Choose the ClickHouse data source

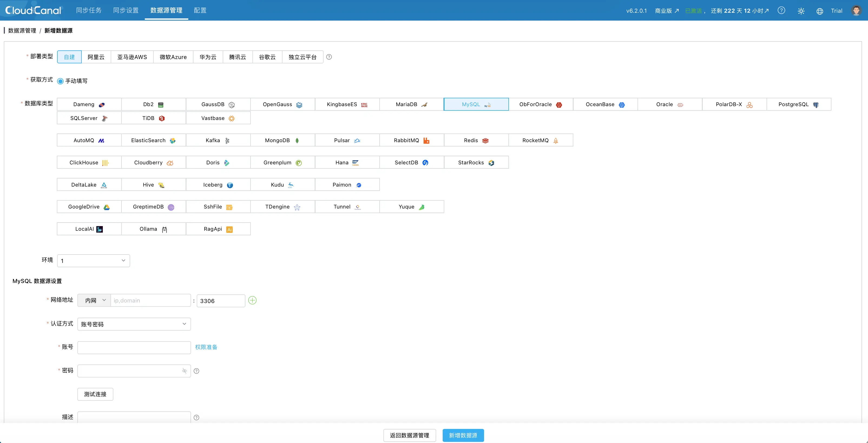pyautogui.click(x=89, y=162)
